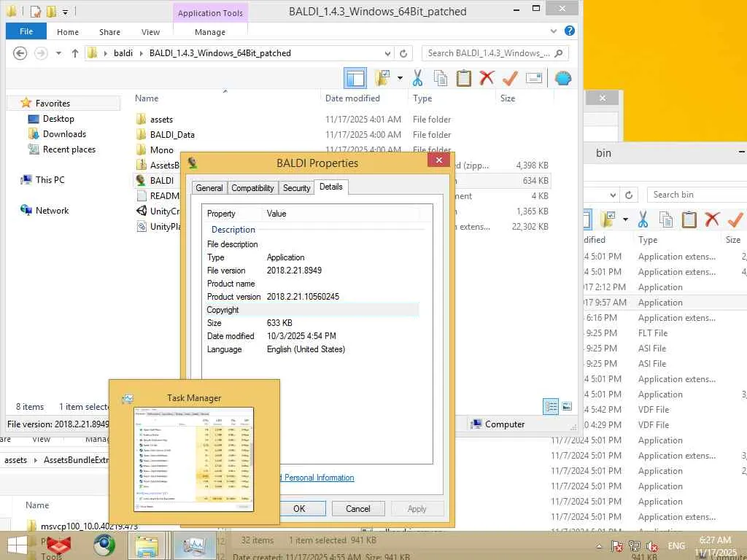Click the Task Manager preview thumbnail
The image size is (747, 560).
pyautogui.click(x=194, y=459)
